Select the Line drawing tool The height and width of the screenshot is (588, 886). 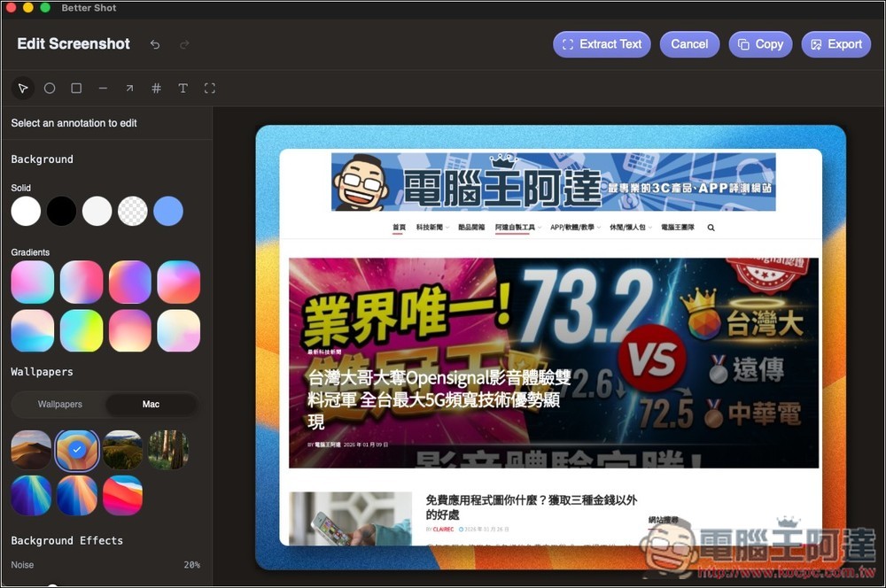(103, 88)
